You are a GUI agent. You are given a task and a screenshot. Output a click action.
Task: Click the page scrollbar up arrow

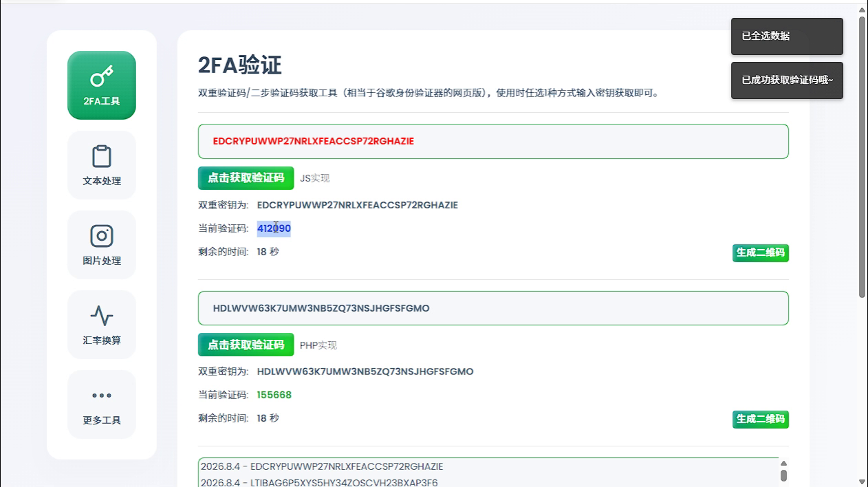[862, 10]
